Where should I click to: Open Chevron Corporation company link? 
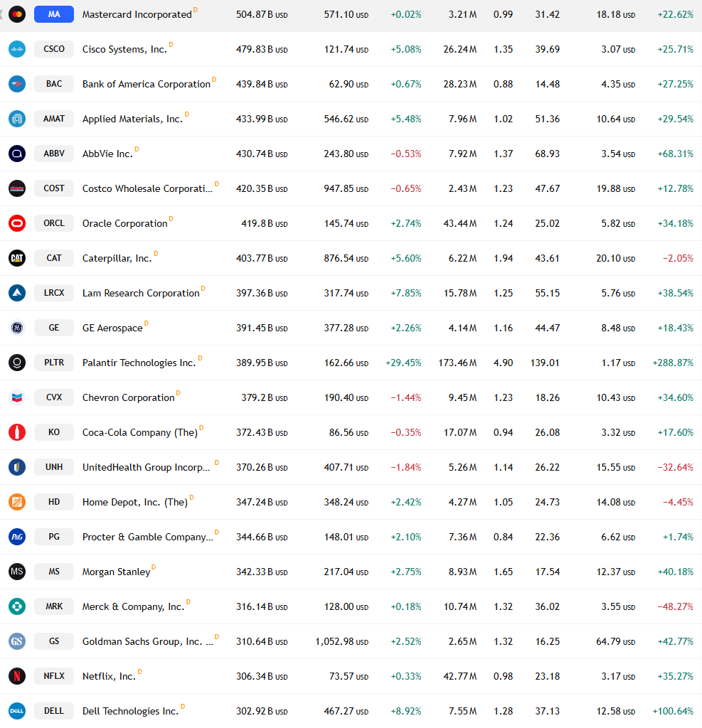point(128,397)
